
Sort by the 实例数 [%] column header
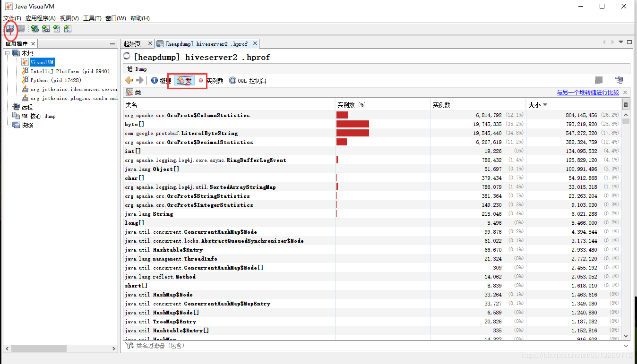tap(383, 105)
